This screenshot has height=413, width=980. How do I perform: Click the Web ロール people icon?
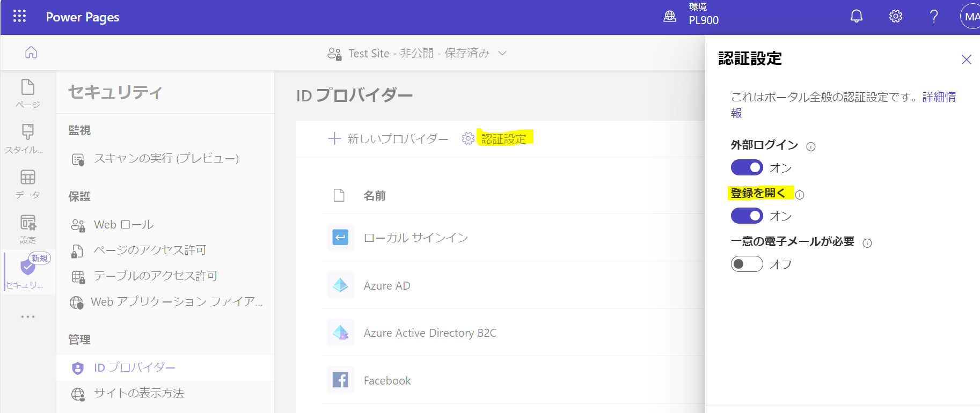78,225
